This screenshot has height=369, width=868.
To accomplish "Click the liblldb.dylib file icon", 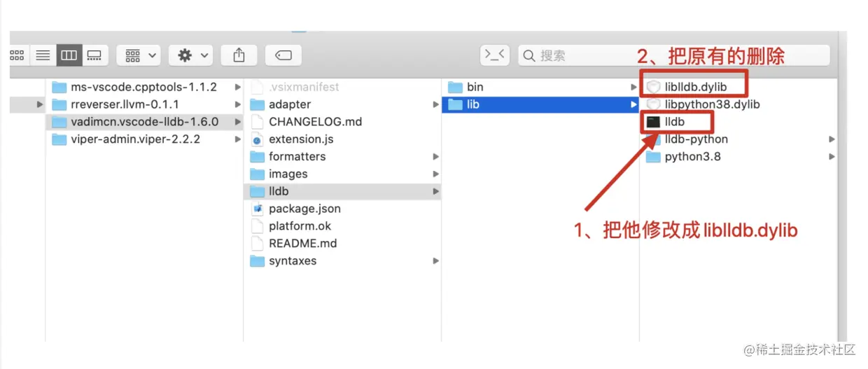I will [653, 87].
